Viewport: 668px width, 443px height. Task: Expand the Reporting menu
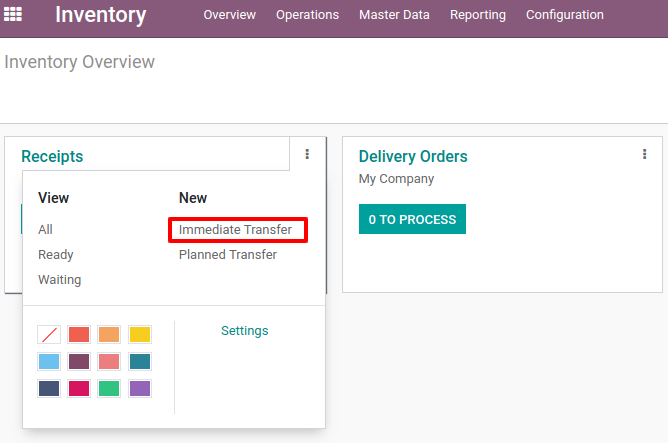coord(478,15)
